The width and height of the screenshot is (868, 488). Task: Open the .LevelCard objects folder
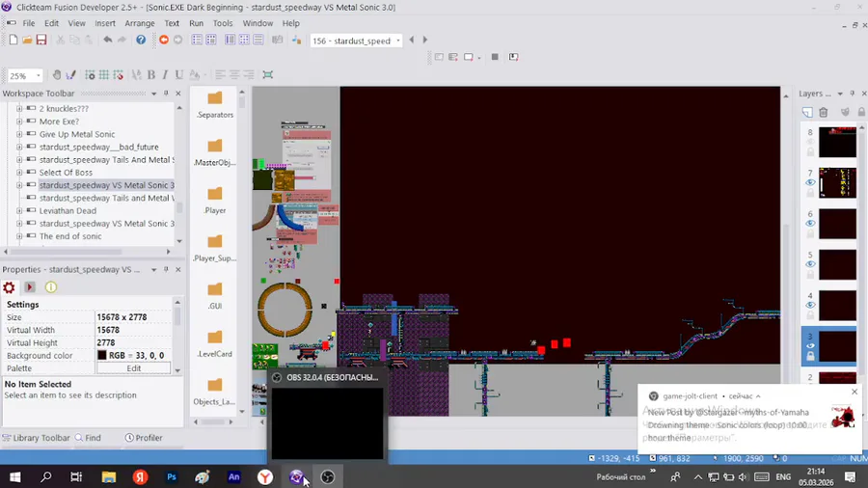tap(215, 343)
